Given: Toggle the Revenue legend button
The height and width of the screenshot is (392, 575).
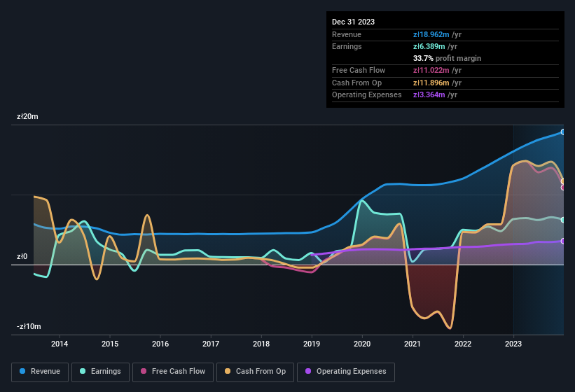Looking at the screenshot, I should pos(40,372).
